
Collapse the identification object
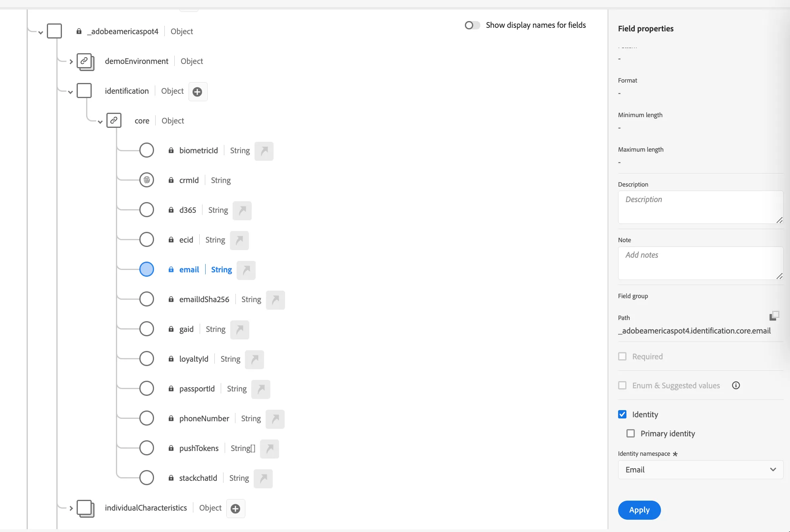pyautogui.click(x=70, y=92)
